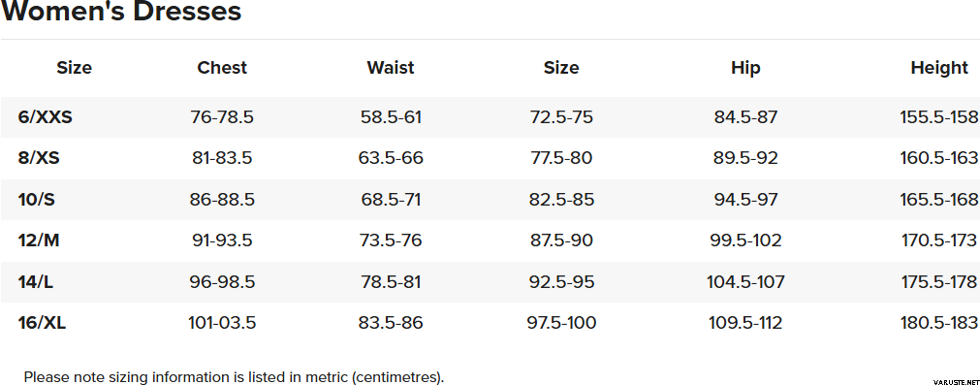Select the Waist column header
The width and height of the screenshot is (980, 385).
(391, 68)
